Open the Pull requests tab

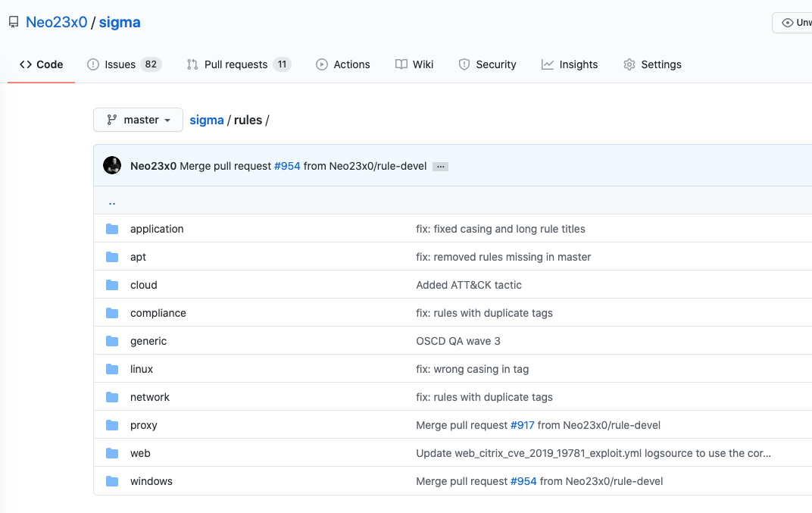tap(238, 64)
